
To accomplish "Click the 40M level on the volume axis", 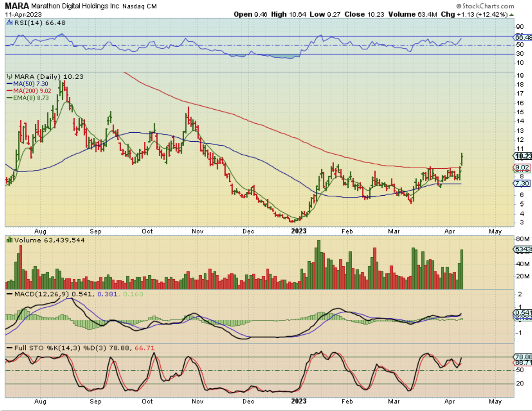I will tap(523, 264).
